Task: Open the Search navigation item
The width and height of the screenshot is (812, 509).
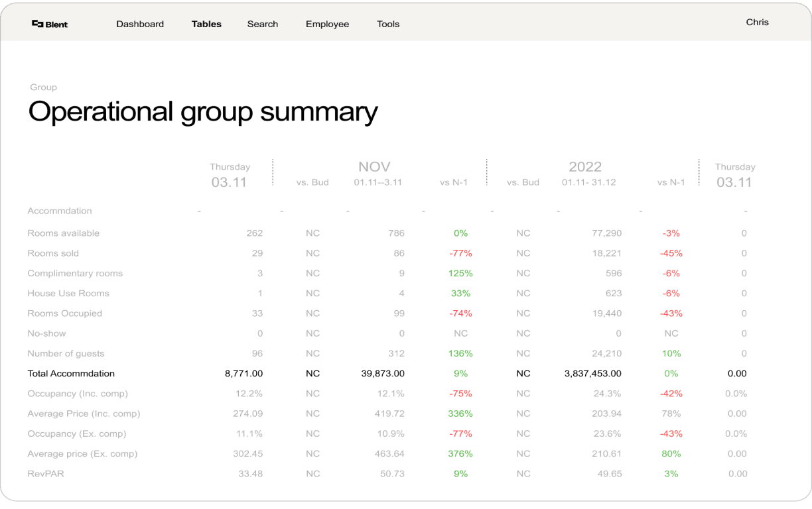Action: (263, 24)
